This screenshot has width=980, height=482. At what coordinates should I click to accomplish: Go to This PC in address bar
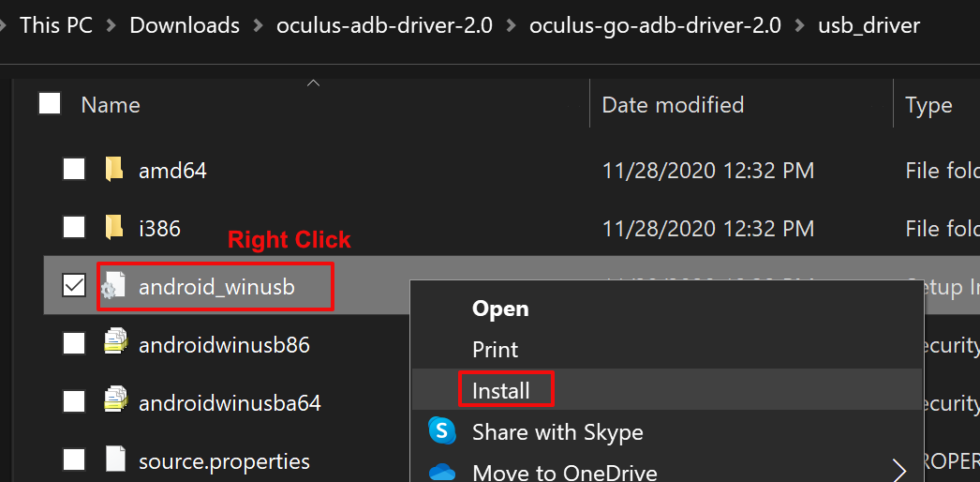click(x=56, y=25)
